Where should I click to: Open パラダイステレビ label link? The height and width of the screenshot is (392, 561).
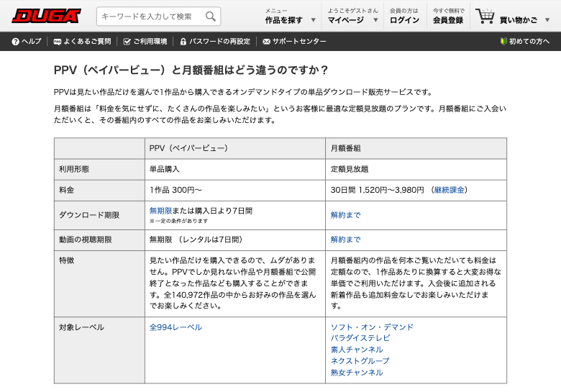[x=360, y=338]
